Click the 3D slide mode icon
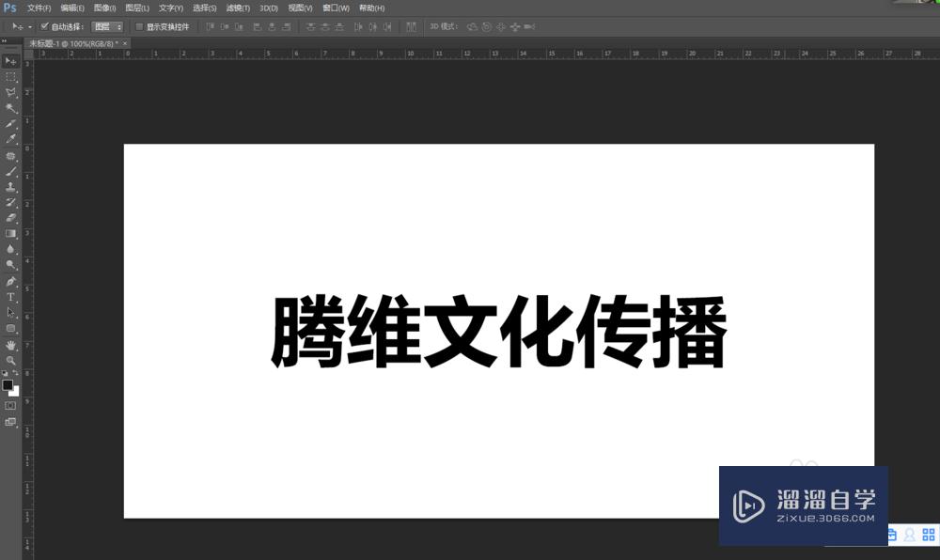Viewport: 940px width, 560px height. (x=515, y=27)
